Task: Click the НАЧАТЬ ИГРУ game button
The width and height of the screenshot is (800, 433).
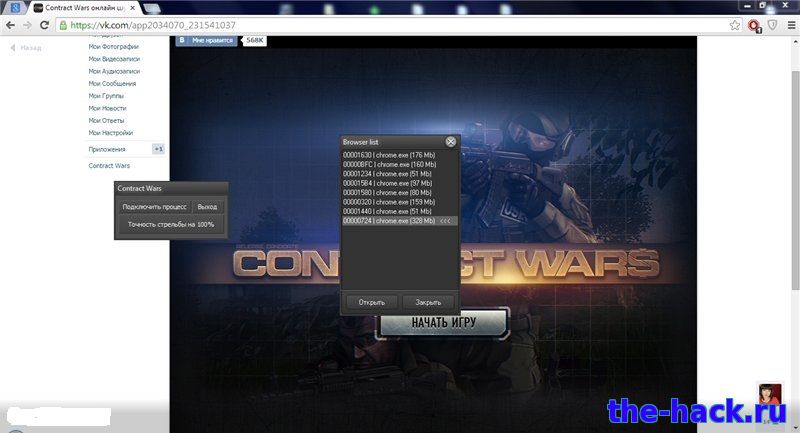Action: 443,323
